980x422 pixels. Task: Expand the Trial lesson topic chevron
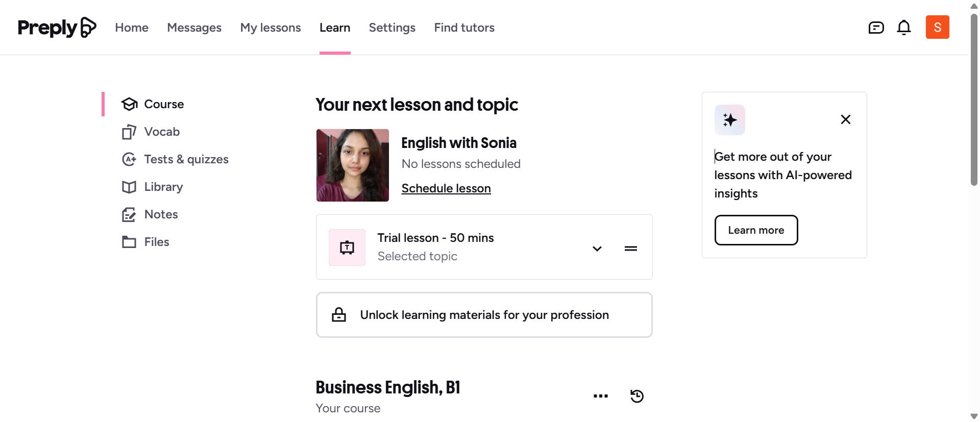point(597,249)
